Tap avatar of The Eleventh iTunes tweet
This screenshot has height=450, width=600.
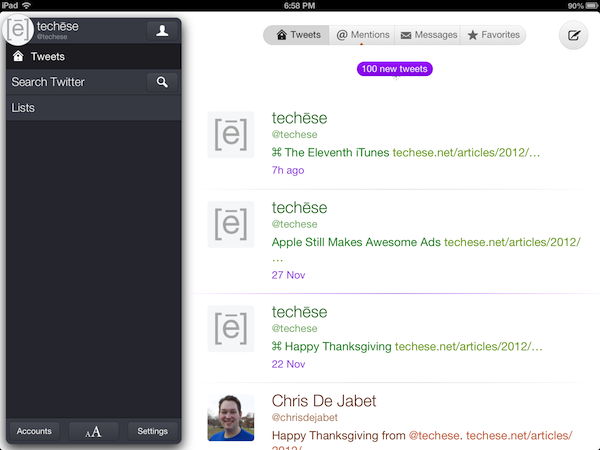[231, 135]
